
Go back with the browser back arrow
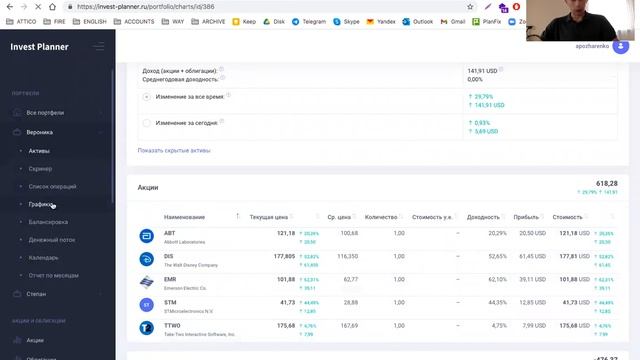(10, 7)
